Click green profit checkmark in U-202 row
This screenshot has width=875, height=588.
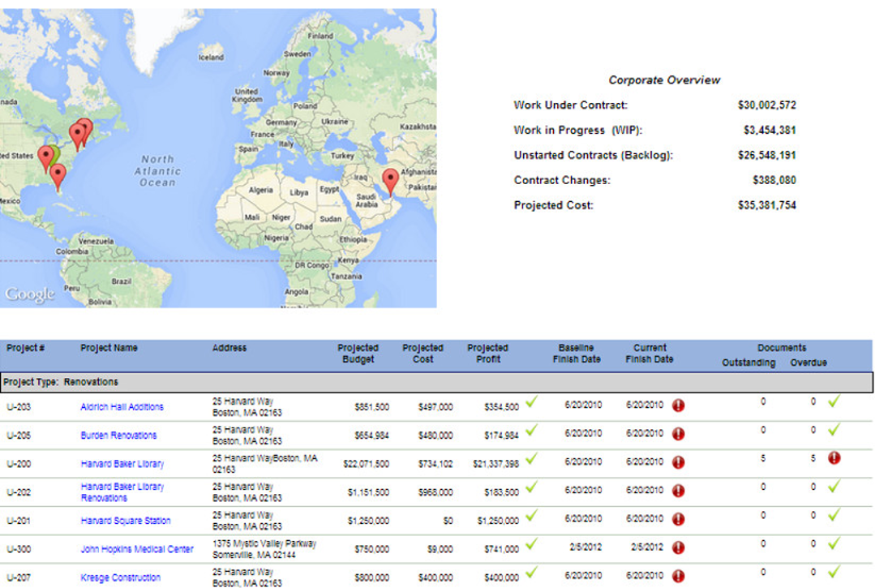[x=531, y=487]
